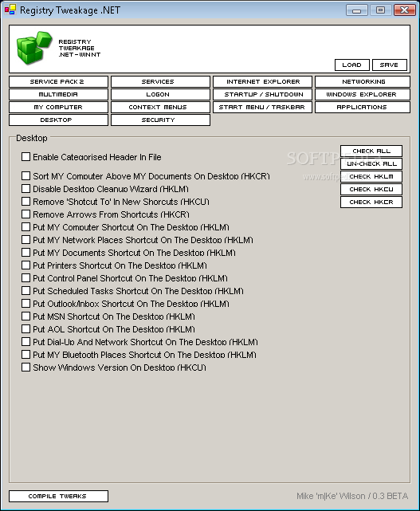Viewport: 420px width, 511px height.
Task: Check Put My Network Places Shortcut
Action: (x=26, y=240)
